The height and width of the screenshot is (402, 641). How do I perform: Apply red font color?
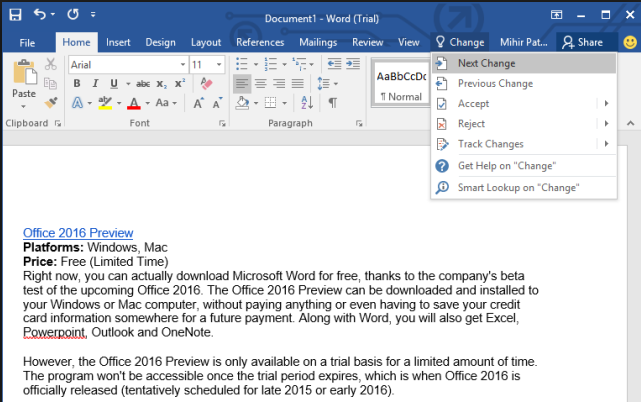coord(134,103)
